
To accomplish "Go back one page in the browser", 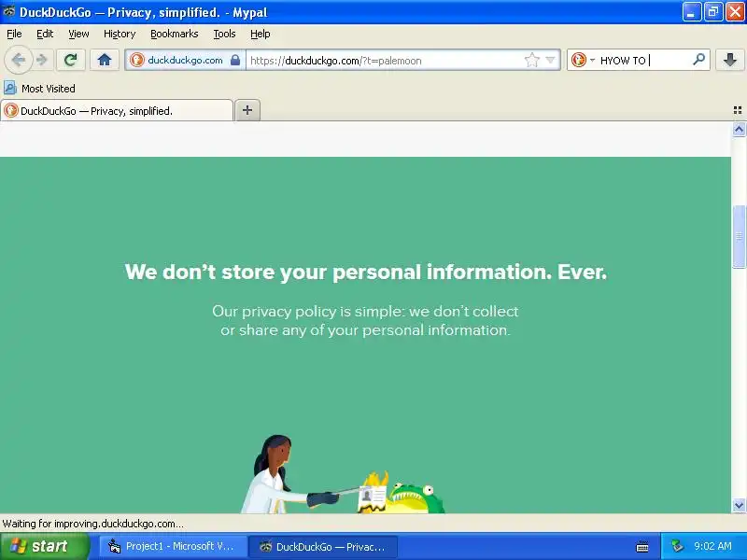I will (18, 60).
